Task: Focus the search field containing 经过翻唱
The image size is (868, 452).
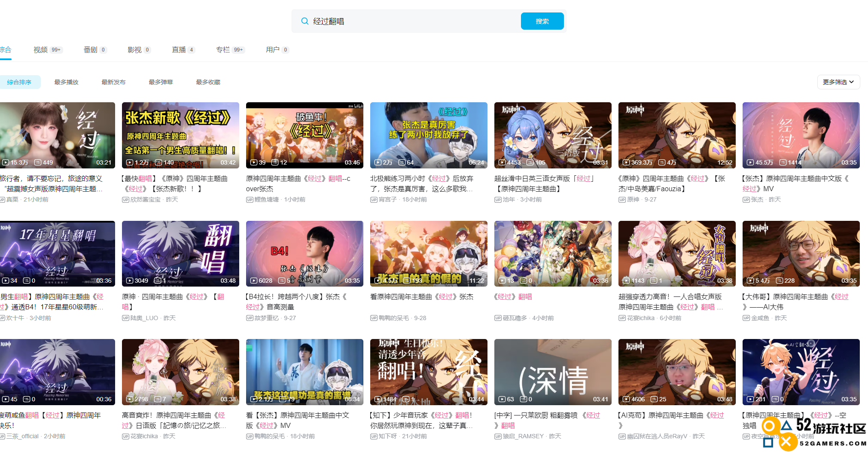Action: [414, 21]
